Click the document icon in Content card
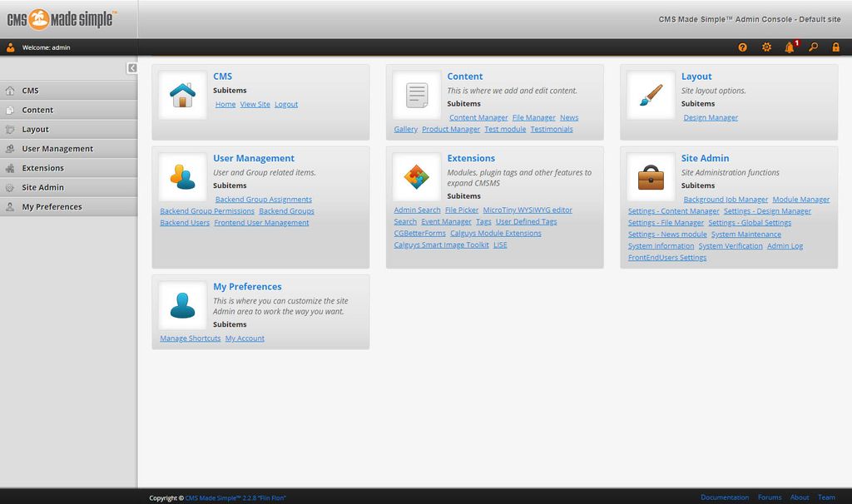This screenshot has width=852, height=504. pos(417,95)
